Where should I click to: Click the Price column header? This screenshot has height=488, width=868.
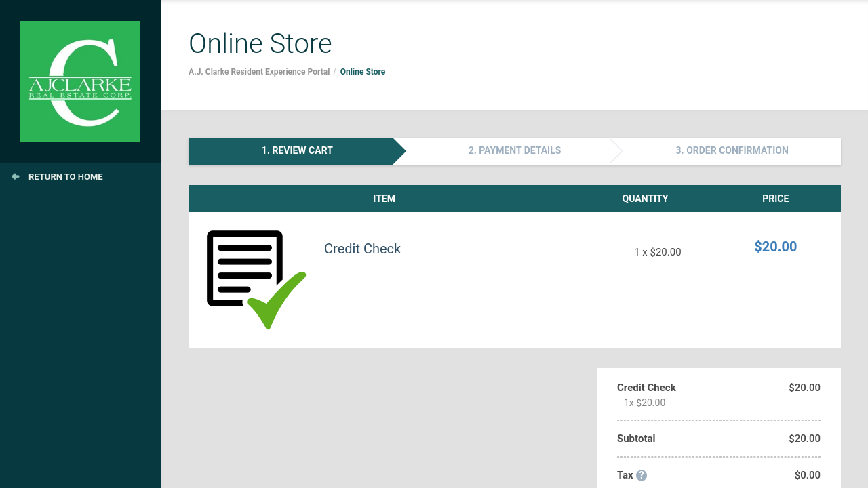[775, 199]
